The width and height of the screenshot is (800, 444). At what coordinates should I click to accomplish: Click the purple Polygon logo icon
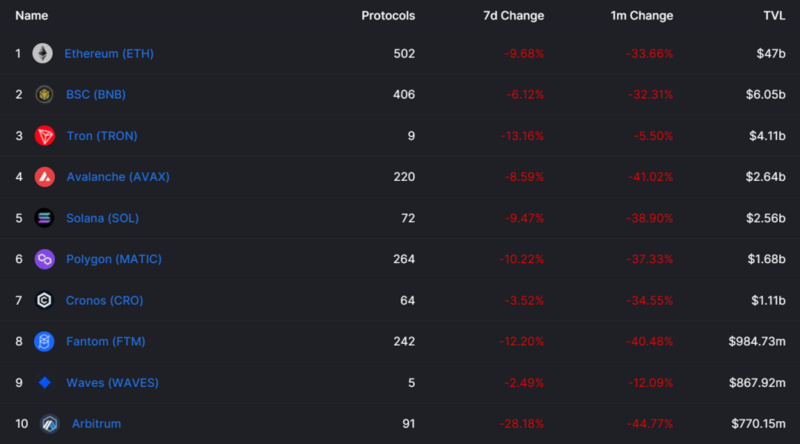pyautogui.click(x=44, y=259)
